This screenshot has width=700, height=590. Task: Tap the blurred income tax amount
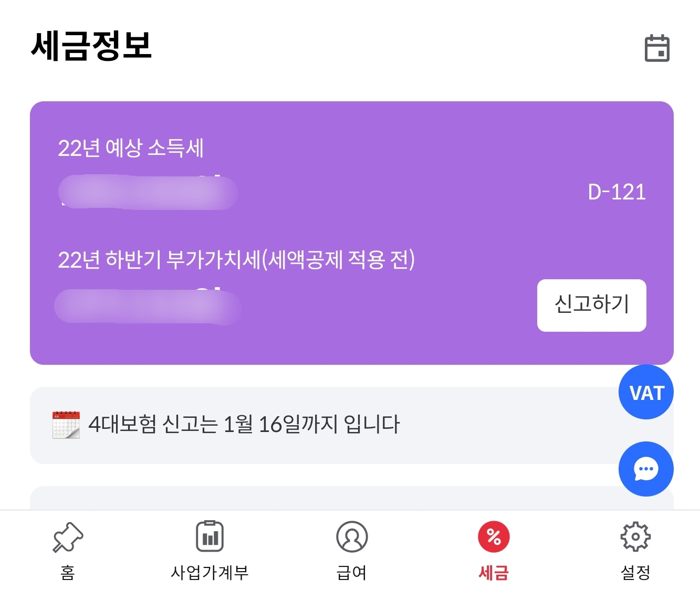(x=148, y=192)
